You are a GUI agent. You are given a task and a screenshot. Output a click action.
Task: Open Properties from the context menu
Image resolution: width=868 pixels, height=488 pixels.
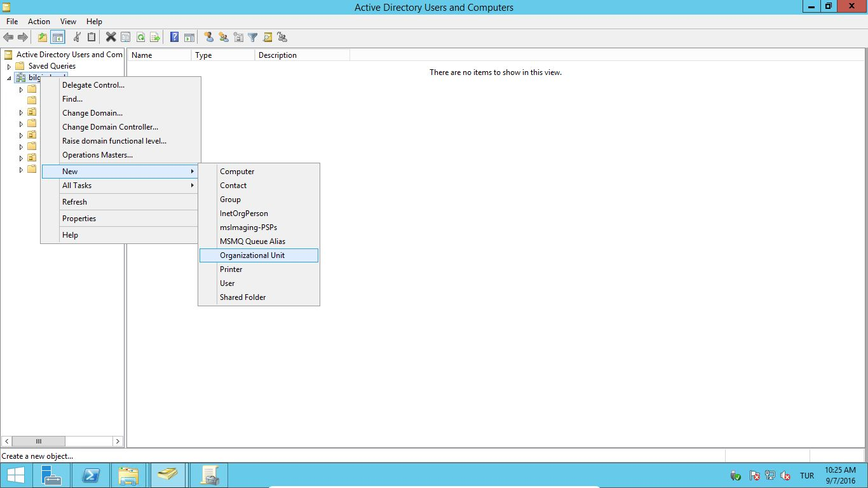[120, 219]
